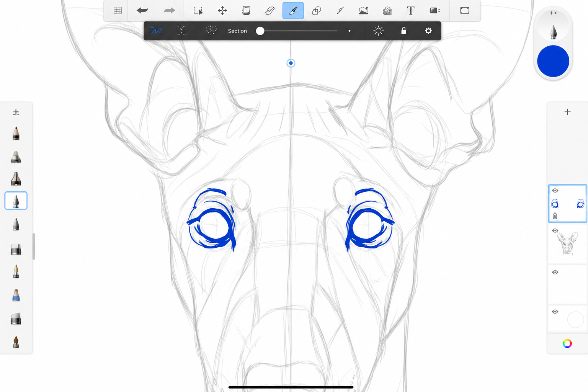Expand the brush library button
Viewport: 588px width, 392px height.
pos(16,112)
